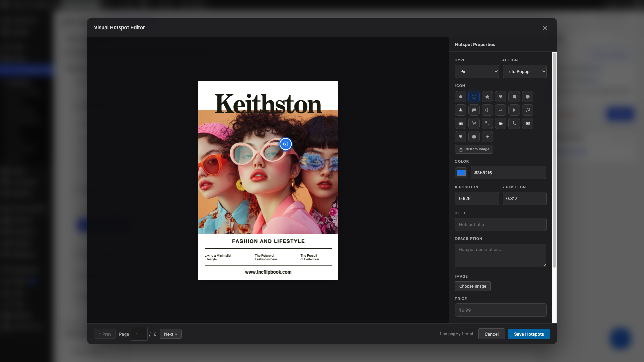Screen dimensions: 644x362
Task: Pick the play triangle hotspot icon
Action: (514, 110)
